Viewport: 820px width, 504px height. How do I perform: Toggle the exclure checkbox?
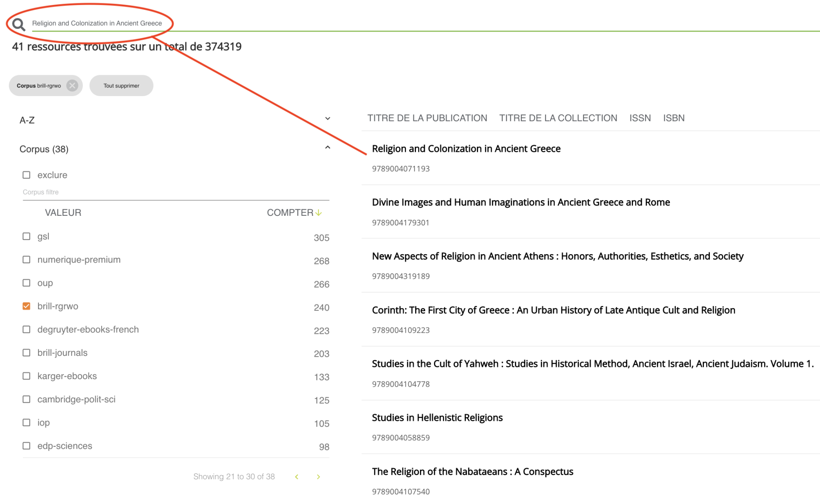pos(26,175)
